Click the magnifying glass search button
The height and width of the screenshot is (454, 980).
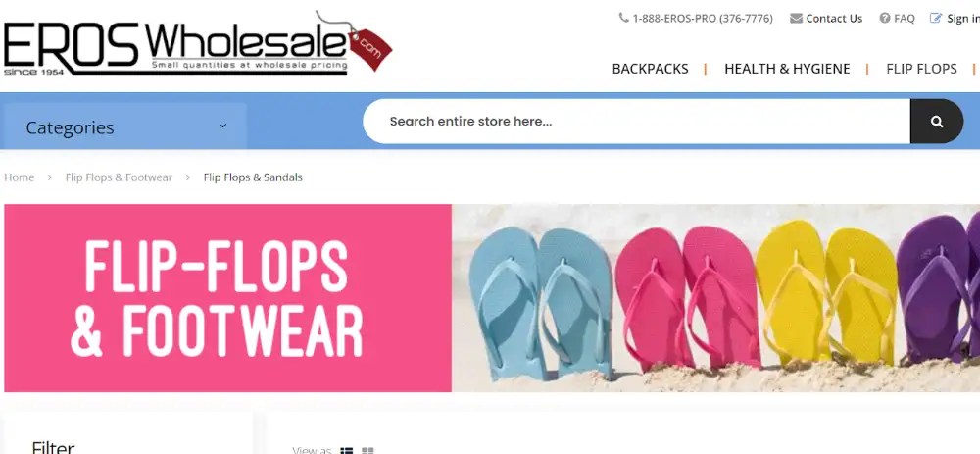936,122
